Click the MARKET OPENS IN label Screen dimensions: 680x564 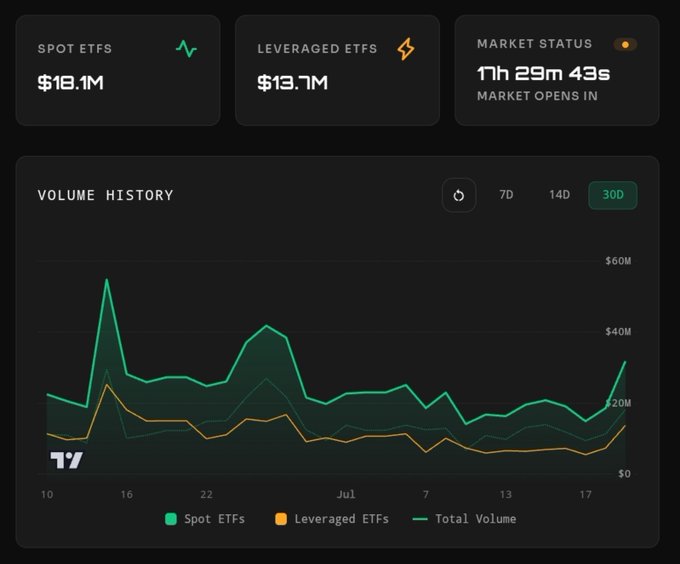537,96
